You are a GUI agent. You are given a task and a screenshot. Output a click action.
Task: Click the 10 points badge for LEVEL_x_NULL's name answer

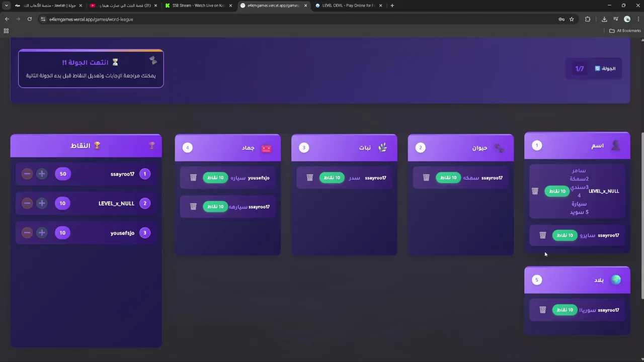(557, 191)
